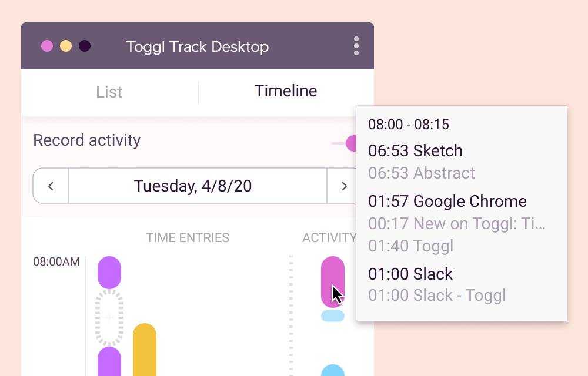Select the purple time entry bar
Image resolution: width=588 pixels, height=376 pixels.
(111, 272)
